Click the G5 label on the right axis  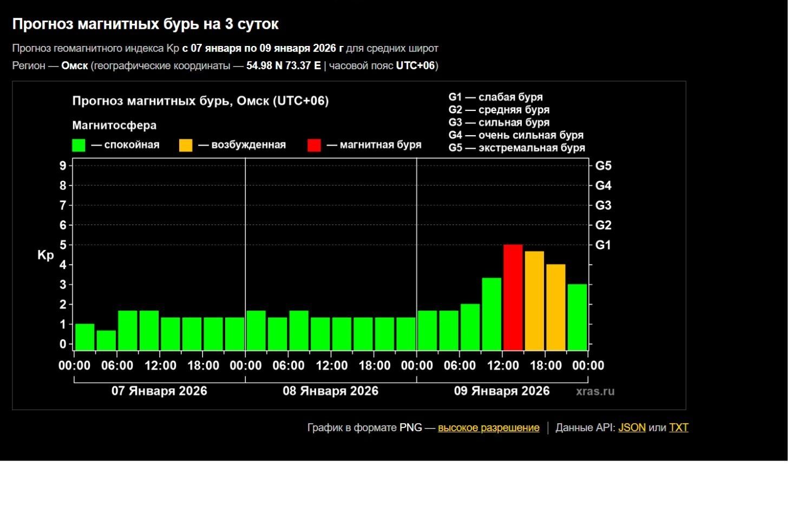click(x=603, y=166)
